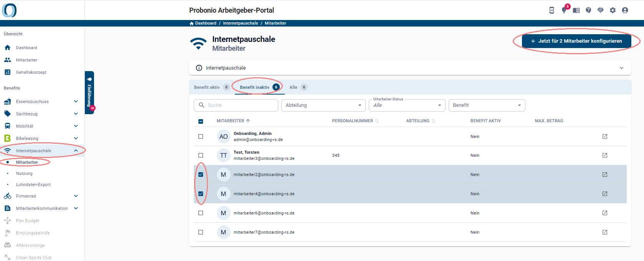Open the Abteilung filter dropdown
This screenshot has width=644, height=261.
click(324, 105)
